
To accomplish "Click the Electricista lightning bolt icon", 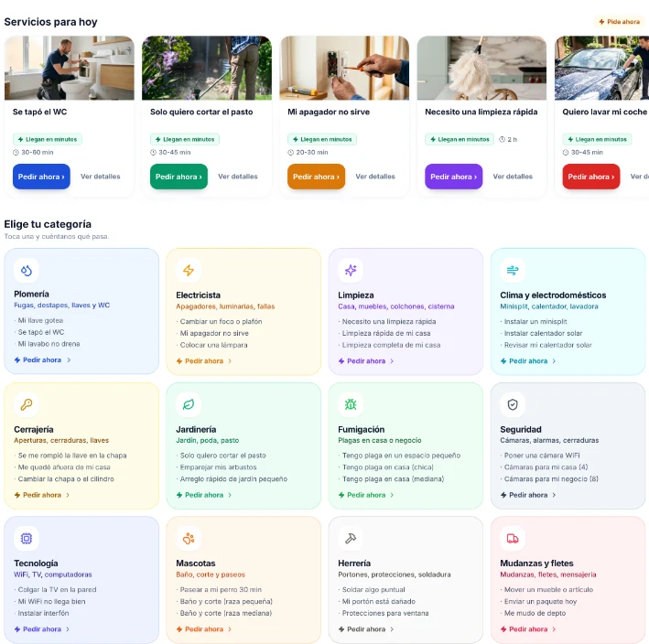I will pos(189,271).
